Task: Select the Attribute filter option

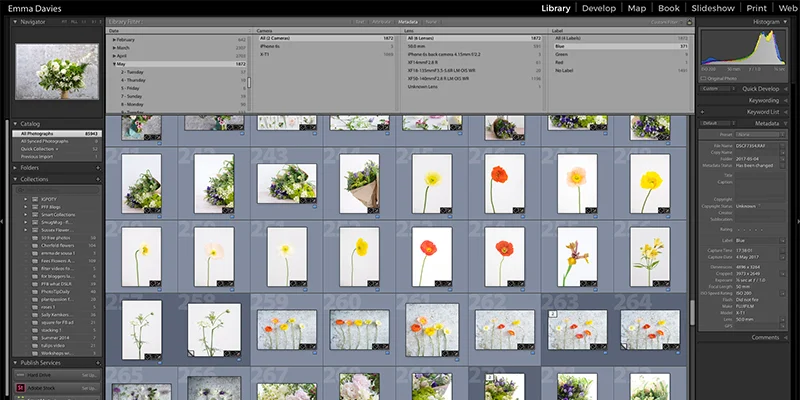Action: point(381,22)
